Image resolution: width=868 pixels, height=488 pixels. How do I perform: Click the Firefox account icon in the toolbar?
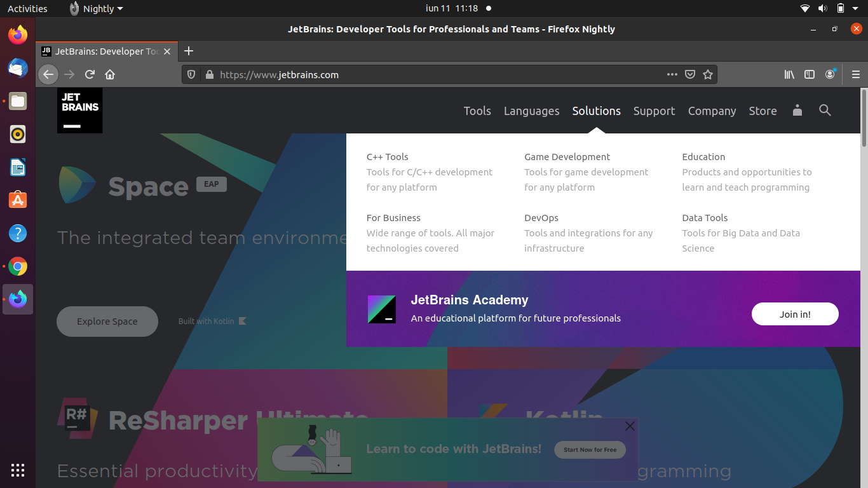830,74
